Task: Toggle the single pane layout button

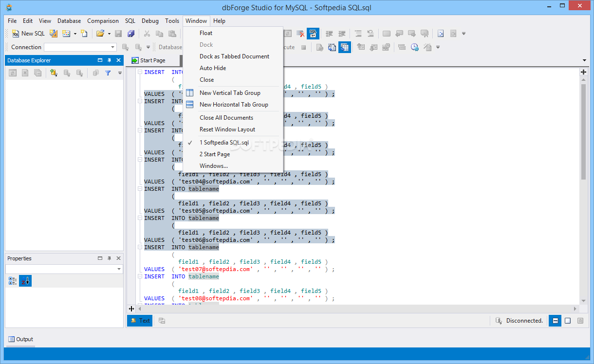Action: coord(568,321)
